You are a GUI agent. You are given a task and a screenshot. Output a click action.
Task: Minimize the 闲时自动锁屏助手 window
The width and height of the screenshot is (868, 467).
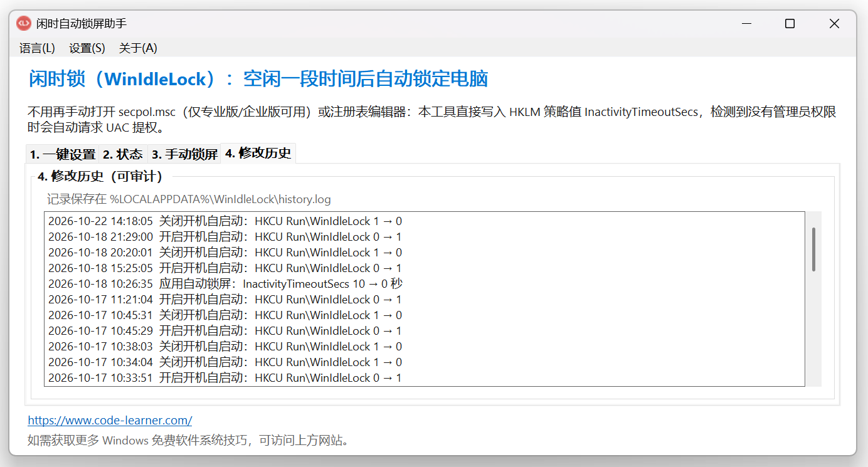pos(746,24)
